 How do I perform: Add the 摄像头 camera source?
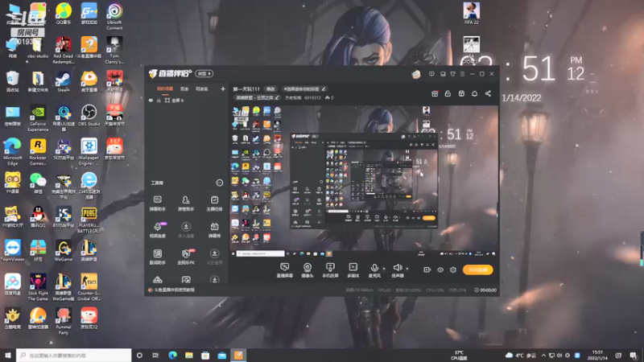pyautogui.click(x=308, y=270)
